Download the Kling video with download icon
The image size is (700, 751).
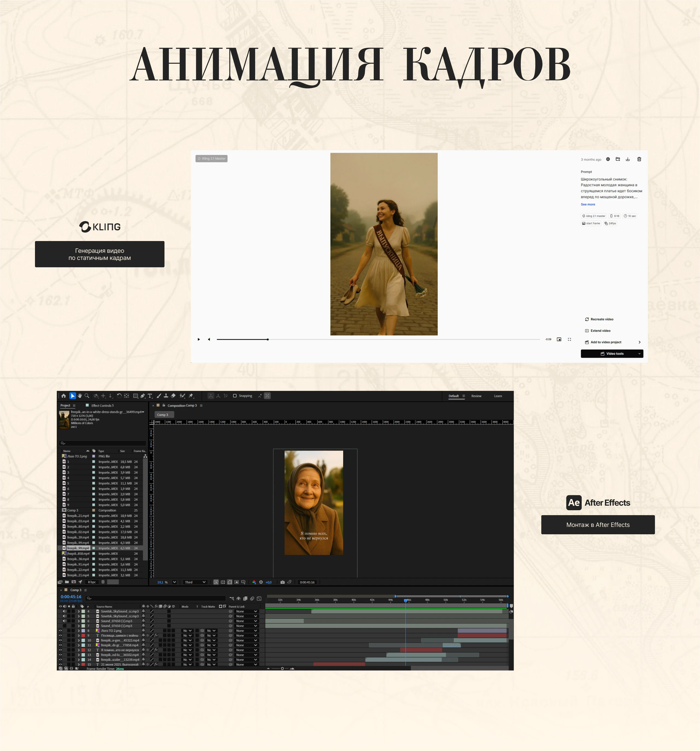pos(628,159)
